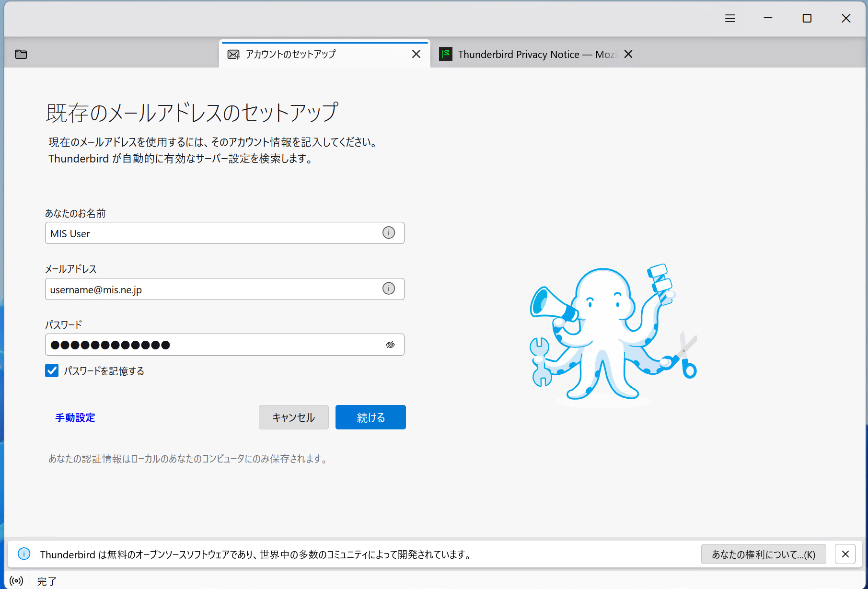Open the Thunderbird hamburger application menu
The height and width of the screenshot is (589, 868).
tap(730, 18)
